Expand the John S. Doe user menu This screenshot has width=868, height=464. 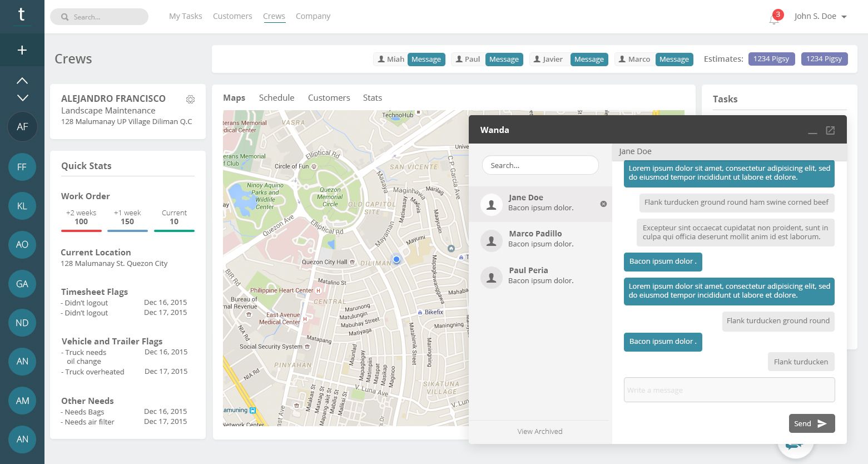[x=821, y=16]
